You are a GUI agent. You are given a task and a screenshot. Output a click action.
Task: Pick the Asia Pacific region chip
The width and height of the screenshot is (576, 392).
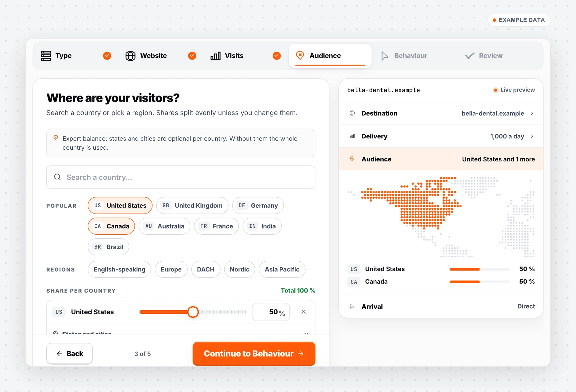coord(282,269)
